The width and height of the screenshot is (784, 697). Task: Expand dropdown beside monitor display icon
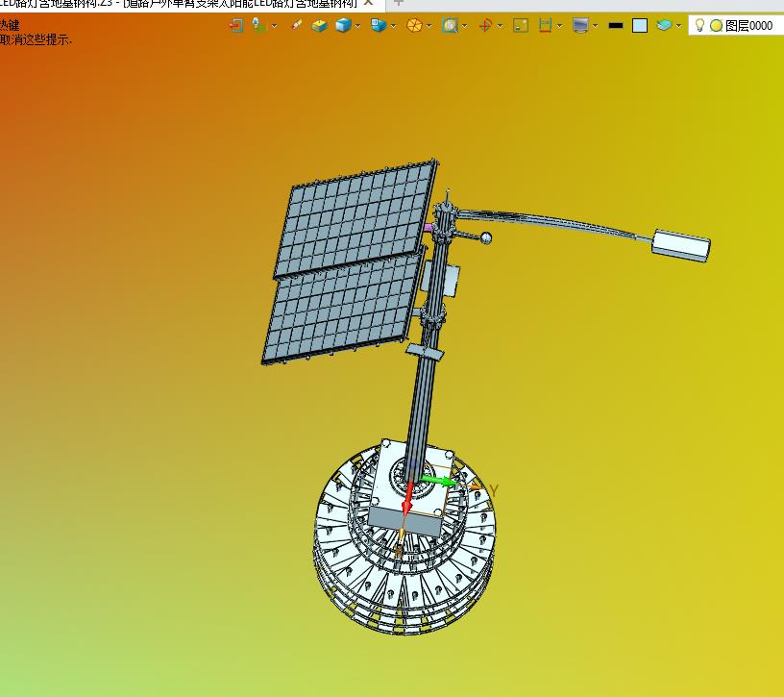click(x=595, y=26)
